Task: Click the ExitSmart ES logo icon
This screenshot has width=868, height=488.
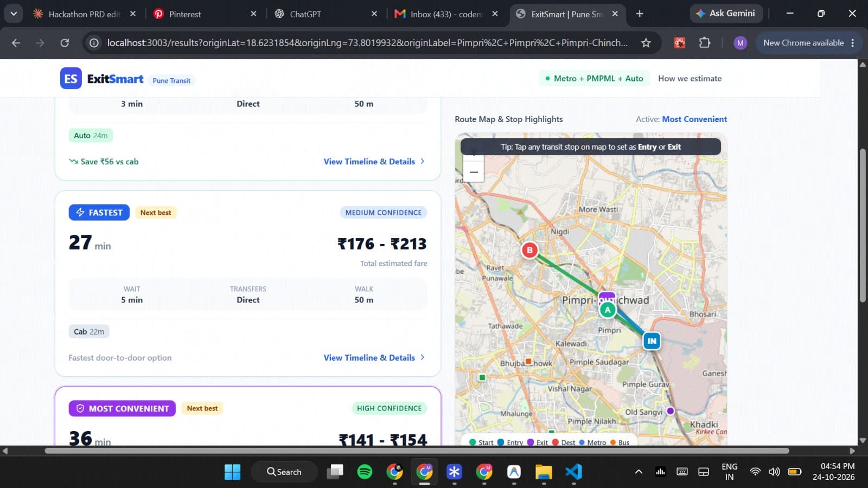Action: [71, 79]
